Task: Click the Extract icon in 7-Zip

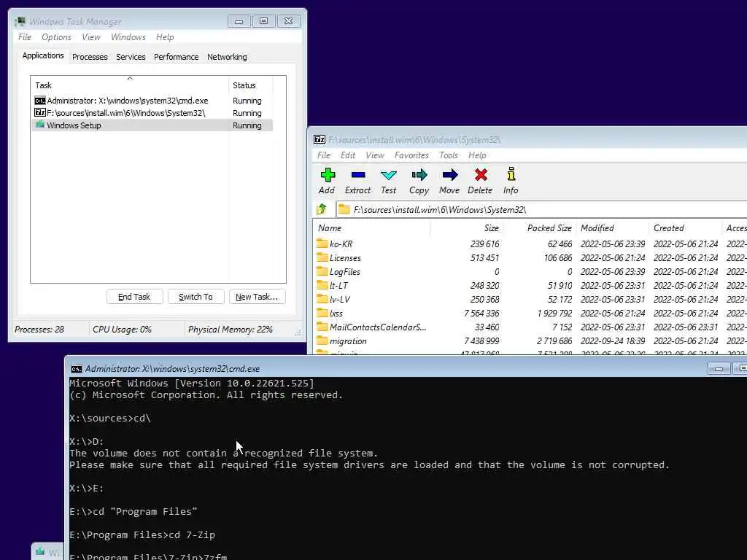Action: (357, 175)
